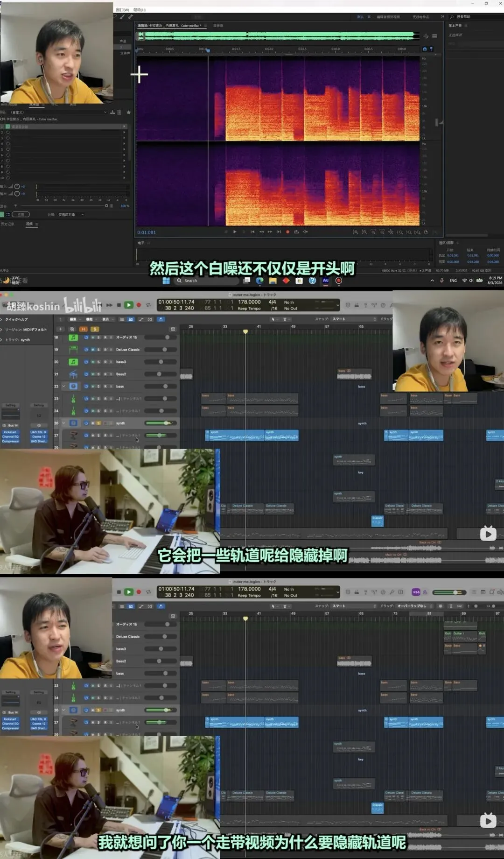504x859 pixels.
Task: Switch to the 视频 tab below the effects rack
Action: 29,224
